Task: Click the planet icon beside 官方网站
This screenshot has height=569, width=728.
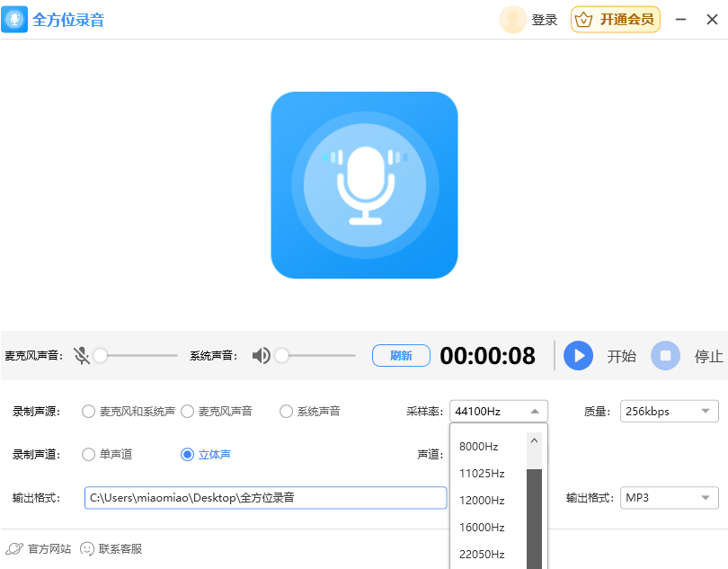Action: (x=14, y=549)
